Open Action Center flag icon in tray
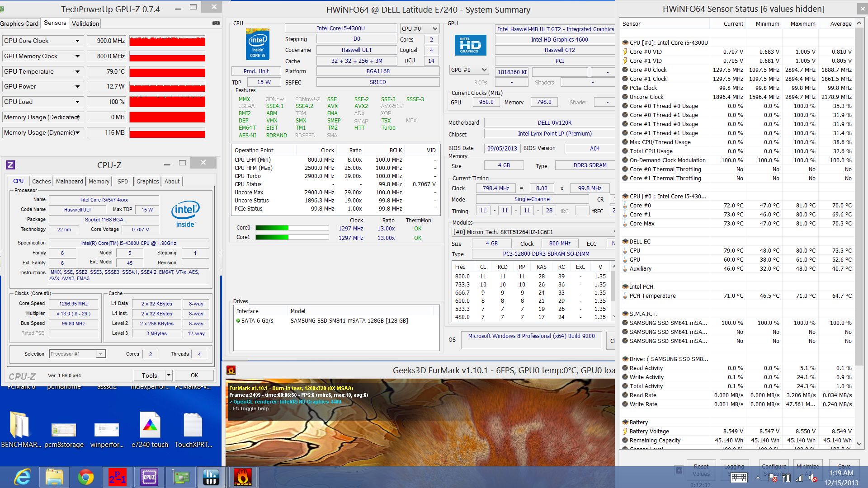868x488 pixels. pos(773,478)
